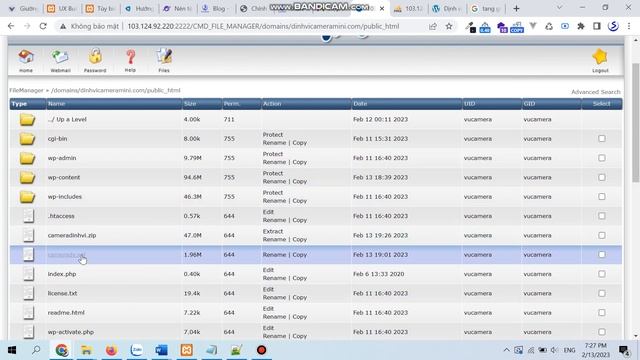This screenshot has width=640, height=360.
Task: Open the Extensions puzzle icon
Action: pos(581,26)
